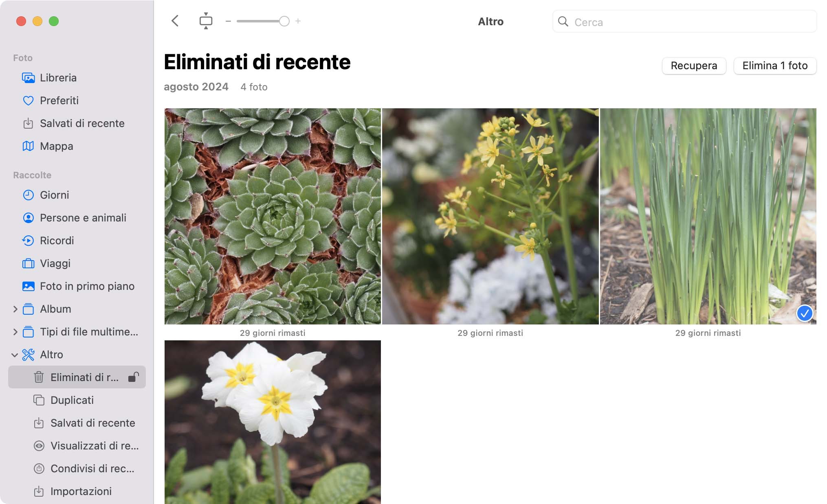Click the Giorni clock icon
Viewport: 827px width, 504px height.
coord(28,195)
